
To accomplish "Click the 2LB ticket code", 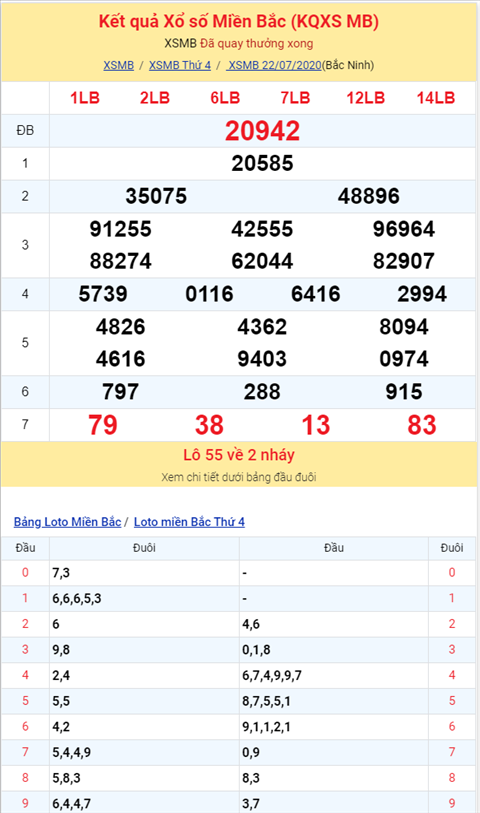I will click(155, 97).
